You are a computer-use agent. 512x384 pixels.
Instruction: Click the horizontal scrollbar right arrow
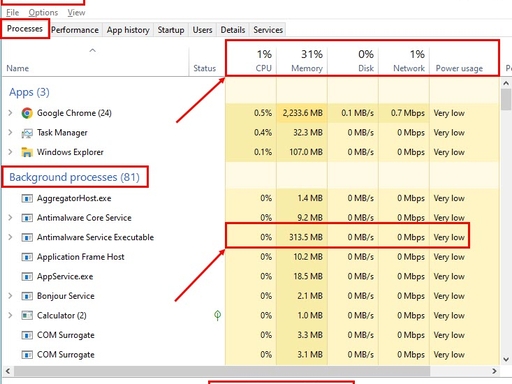tap(494, 371)
